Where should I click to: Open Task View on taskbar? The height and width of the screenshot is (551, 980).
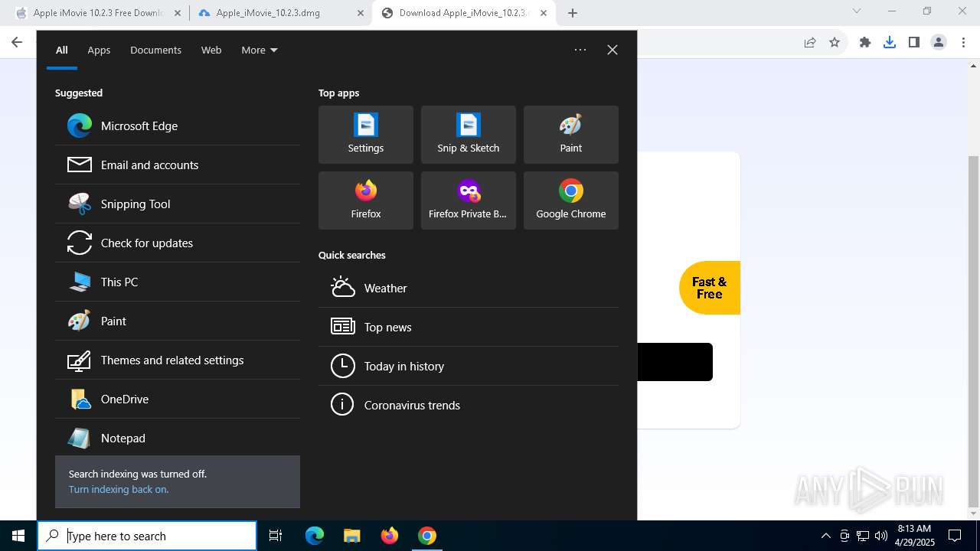pos(276,536)
